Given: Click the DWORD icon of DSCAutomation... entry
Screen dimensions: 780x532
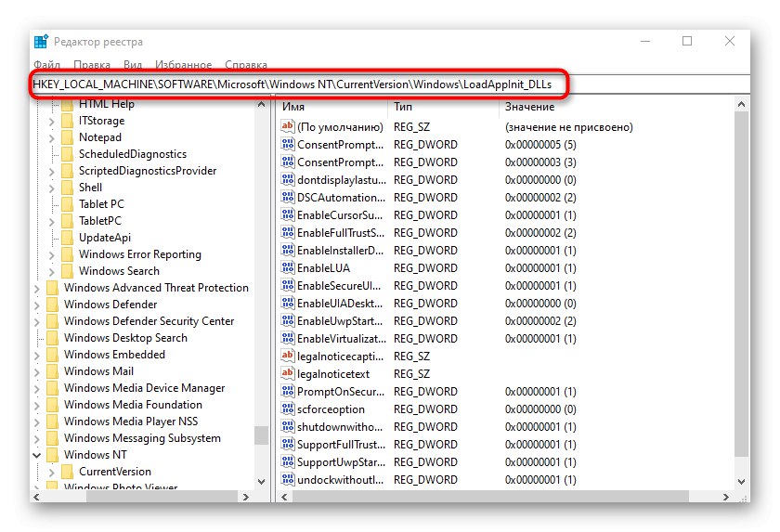Looking at the screenshot, I should click(x=288, y=197).
